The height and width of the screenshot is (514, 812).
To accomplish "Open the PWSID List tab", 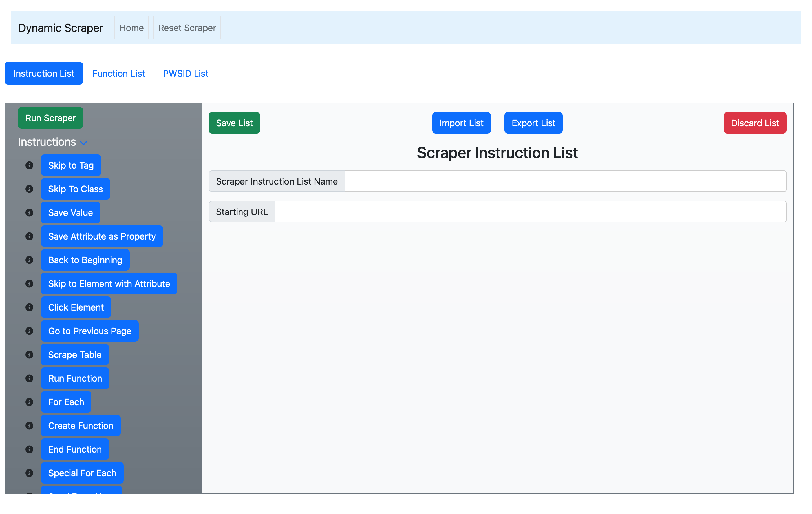I will [x=186, y=74].
